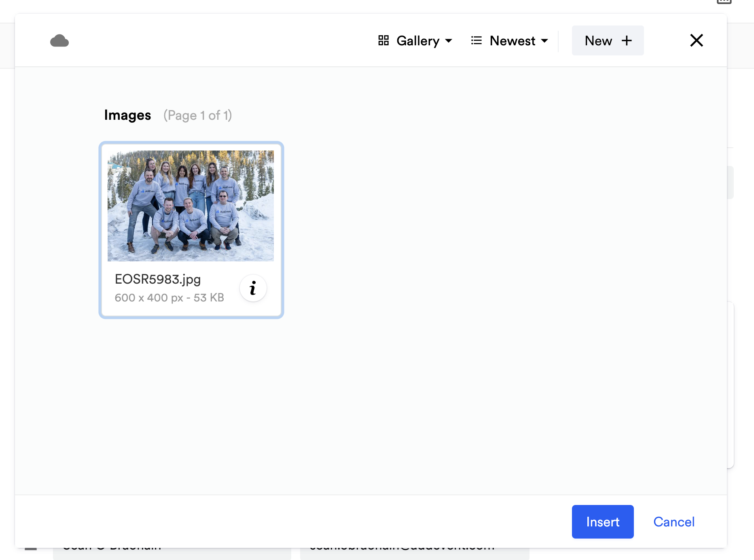Screen dimensions: 754x560
Task: Click the Cancel link
Action: pos(674,522)
